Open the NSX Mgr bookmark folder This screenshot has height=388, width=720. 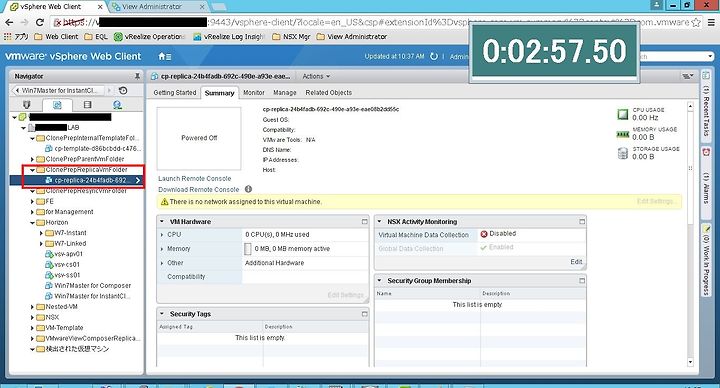click(x=292, y=37)
